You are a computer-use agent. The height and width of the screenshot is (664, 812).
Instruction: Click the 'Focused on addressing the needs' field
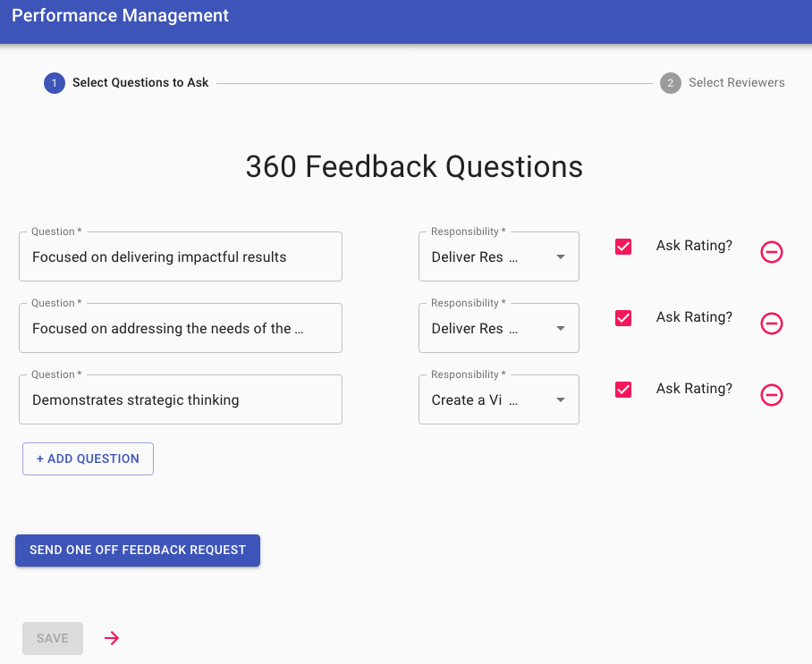[x=181, y=328]
